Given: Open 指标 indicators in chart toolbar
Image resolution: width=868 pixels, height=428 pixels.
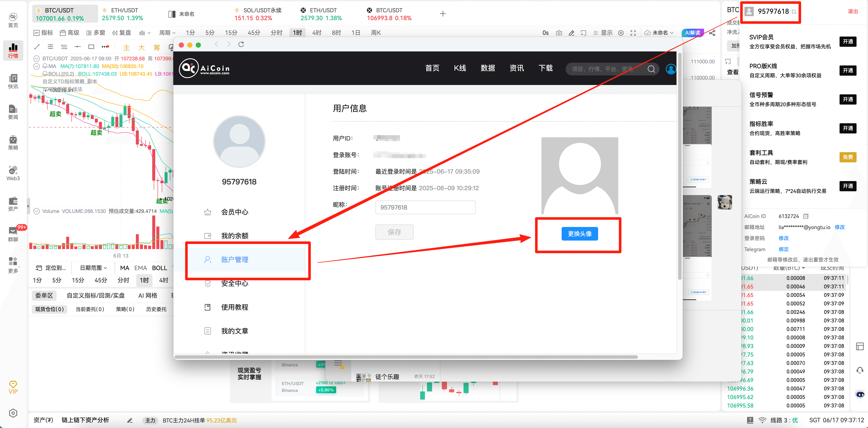Looking at the screenshot, I should tap(44, 33).
